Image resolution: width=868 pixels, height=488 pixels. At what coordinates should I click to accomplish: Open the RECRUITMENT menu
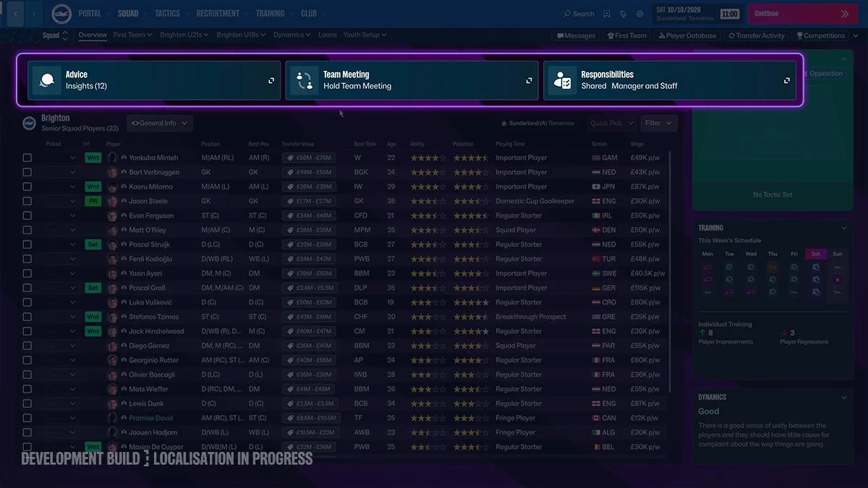(222, 14)
